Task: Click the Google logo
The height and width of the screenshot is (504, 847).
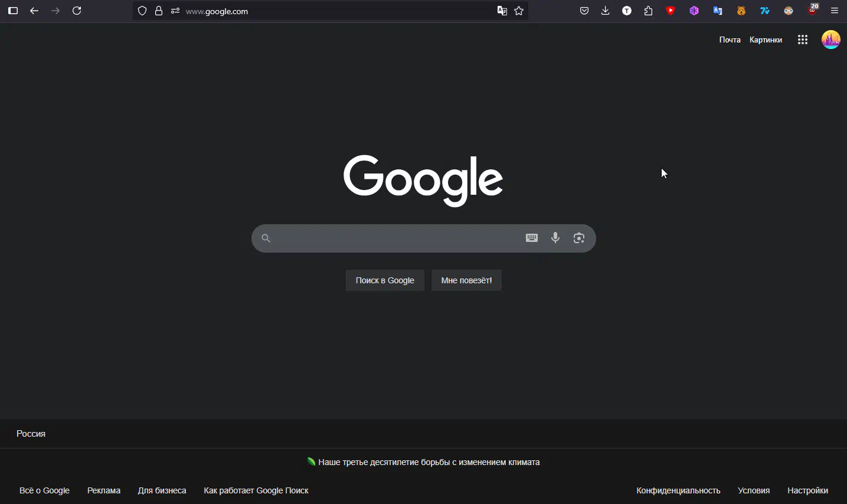Action: (423, 181)
